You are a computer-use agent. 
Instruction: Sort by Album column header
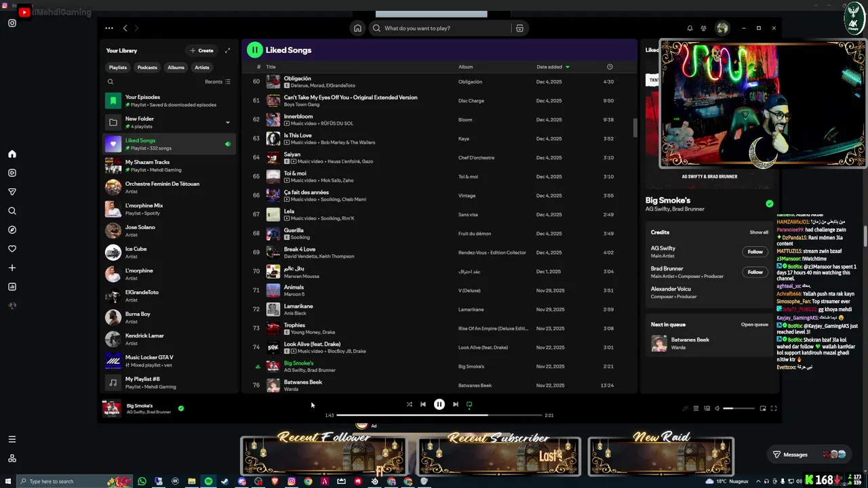[x=465, y=66]
